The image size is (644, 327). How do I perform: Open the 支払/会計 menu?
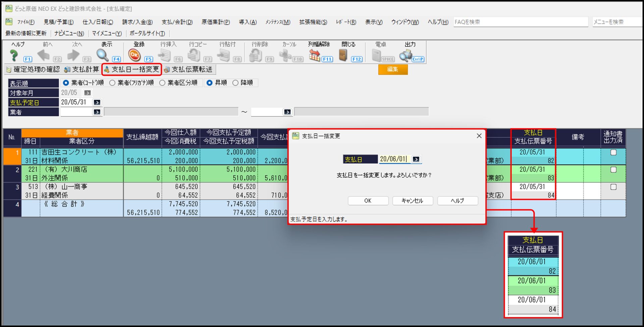(177, 22)
